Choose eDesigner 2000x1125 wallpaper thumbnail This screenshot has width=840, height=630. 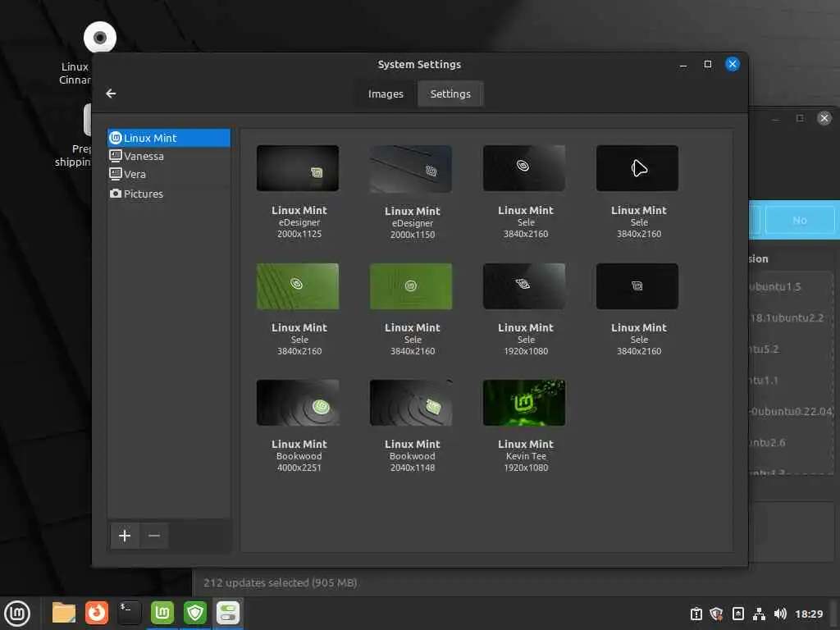point(297,168)
